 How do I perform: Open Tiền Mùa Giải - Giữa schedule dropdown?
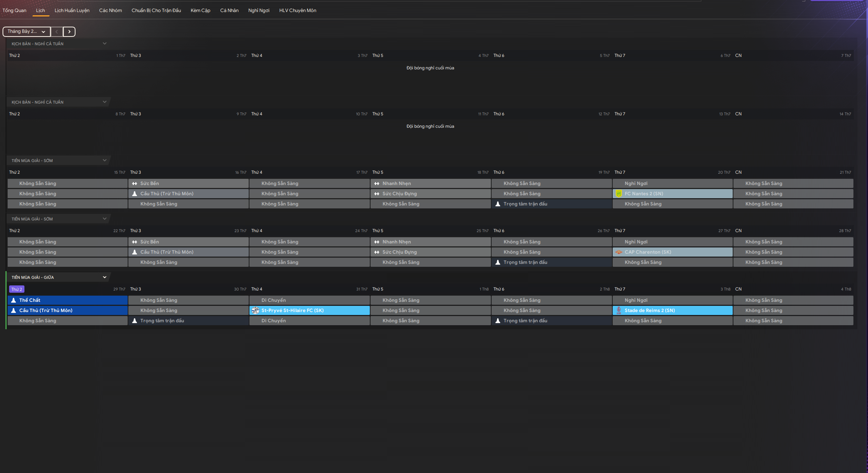[59, 277]
